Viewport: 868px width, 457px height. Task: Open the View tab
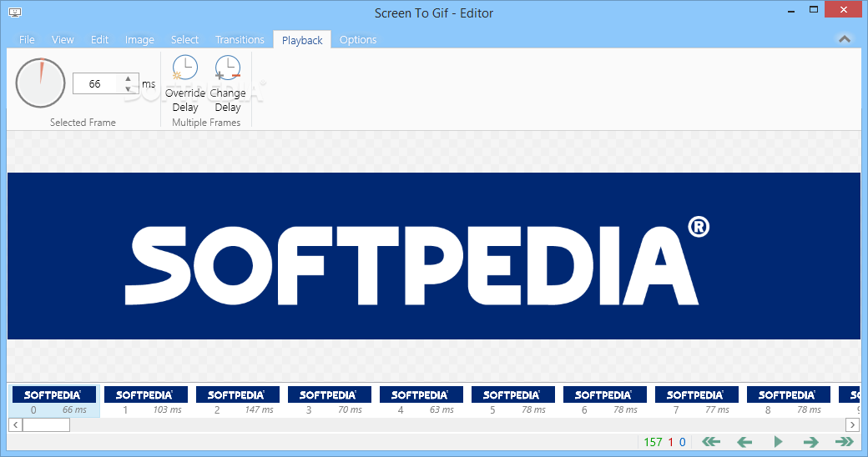pyautogui.click(x=63, y=39)
